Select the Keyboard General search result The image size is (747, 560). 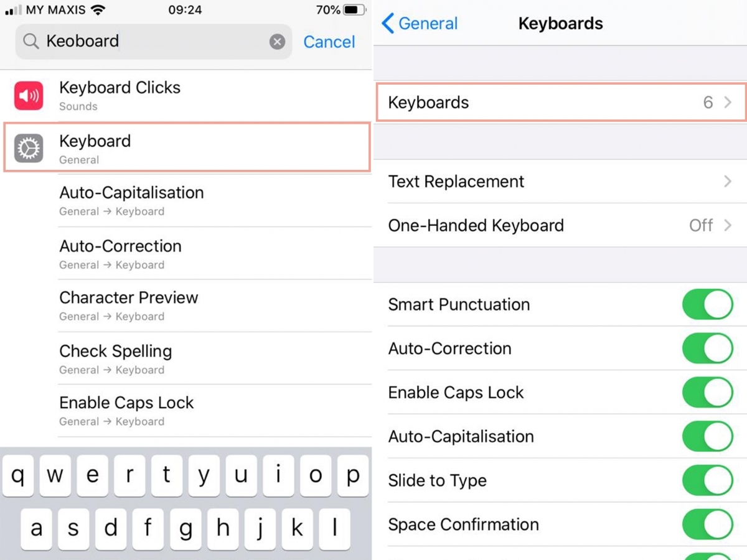pyautogui.click(x=187, y=149)
